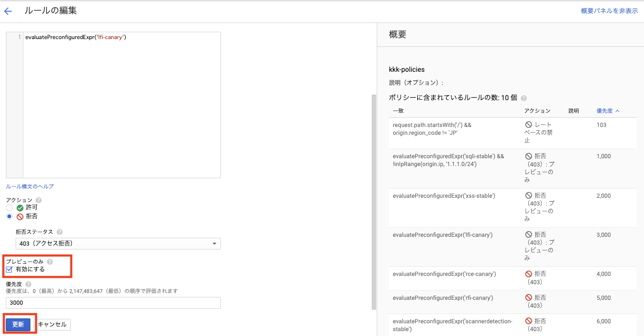This screenshot has height=336, width=644.
Task: Toggle the 有効にする preview checkbox
Action: coord(9,270)
